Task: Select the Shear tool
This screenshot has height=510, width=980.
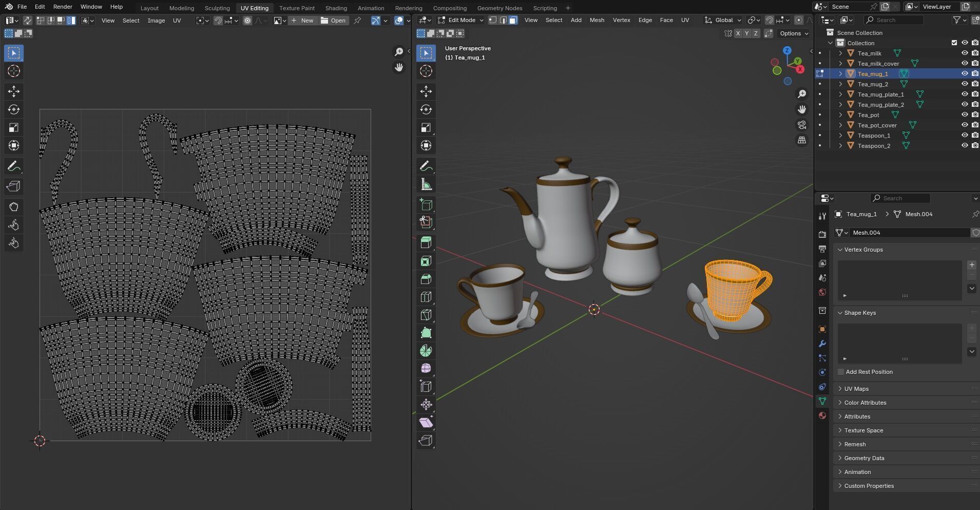Action: pos(426,423)
